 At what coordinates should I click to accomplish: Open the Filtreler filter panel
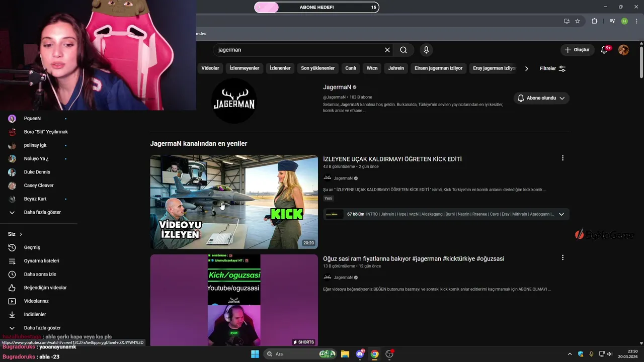pos(552,68)
